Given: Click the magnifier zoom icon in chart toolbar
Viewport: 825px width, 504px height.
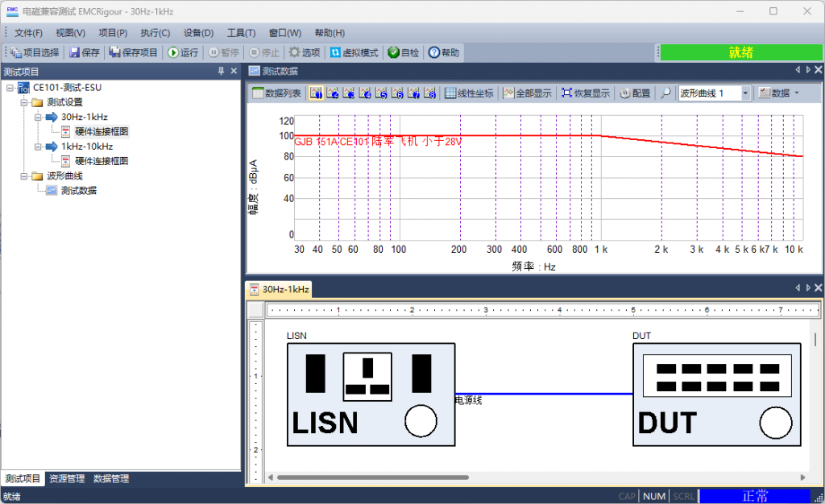Looking at the screenshot, I should click(665, 93).
